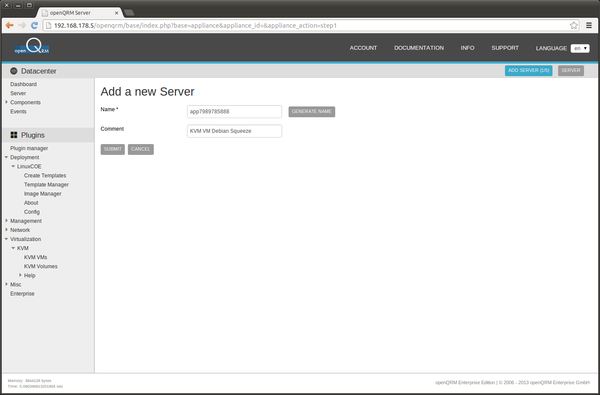Expand the Components tree item
This screenshot has width=600, height=395.
(x=7, y=102)
